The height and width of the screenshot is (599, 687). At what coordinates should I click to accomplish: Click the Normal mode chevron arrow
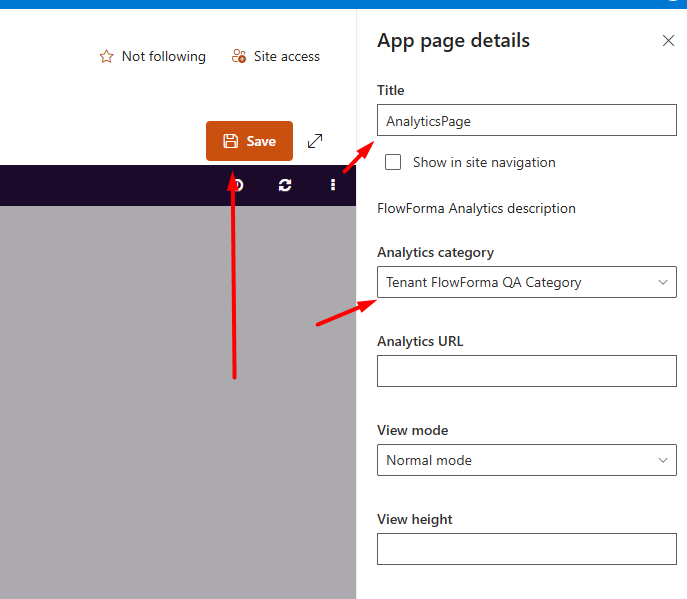[x=663, y=460]
